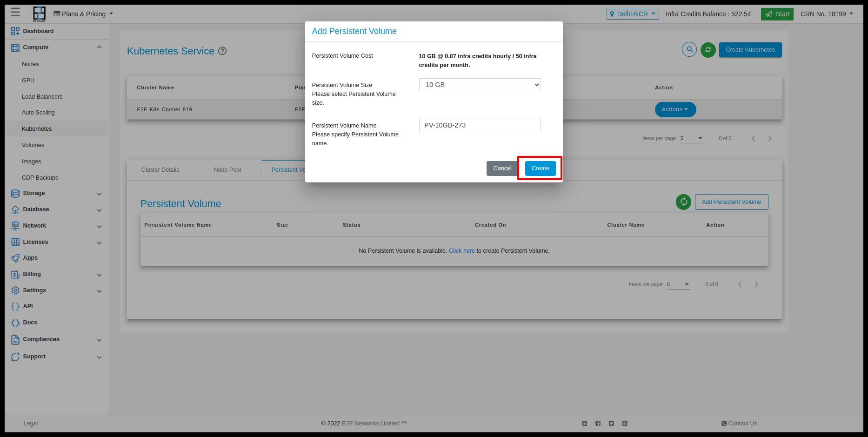Expand the Settings section chevron

[x=99, y=291]
